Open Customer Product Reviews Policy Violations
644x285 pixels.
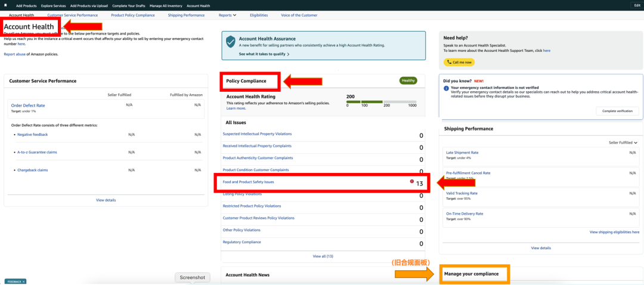258,218
